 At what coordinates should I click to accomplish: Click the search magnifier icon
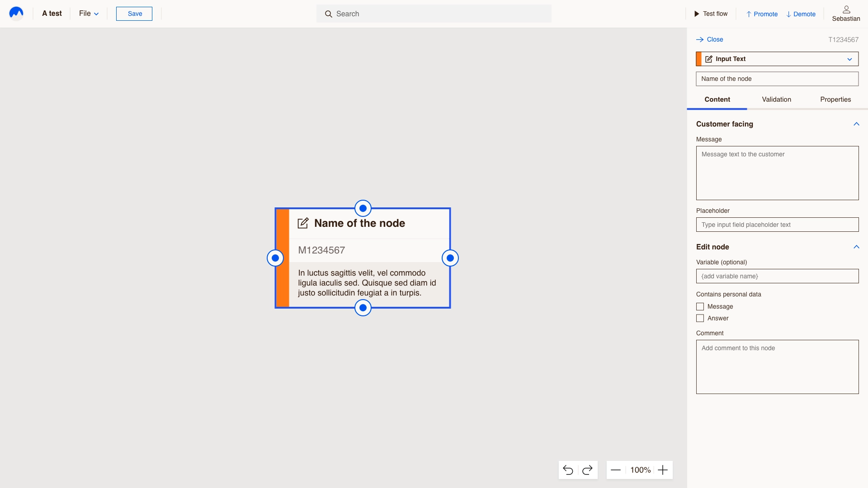(329, 14)
